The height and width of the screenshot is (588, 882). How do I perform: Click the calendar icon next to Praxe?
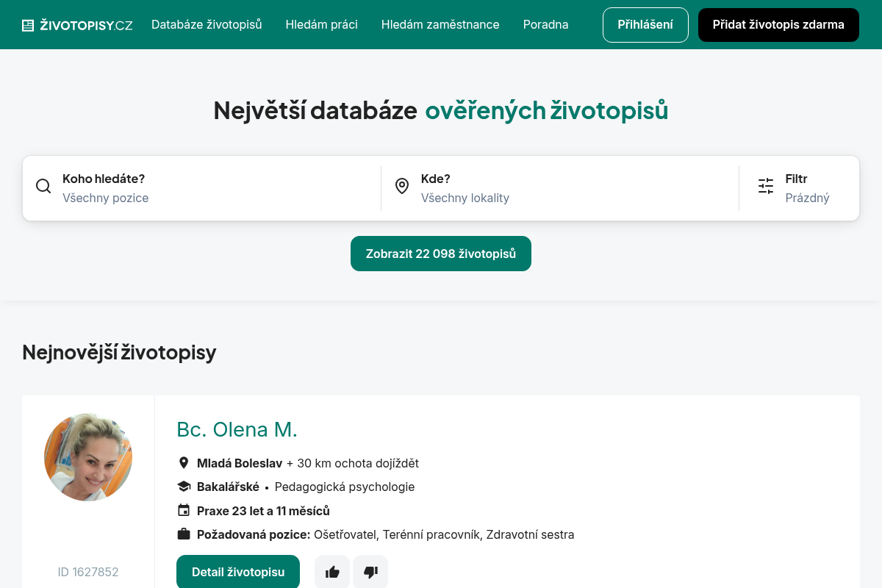click(x=184, y=510)
